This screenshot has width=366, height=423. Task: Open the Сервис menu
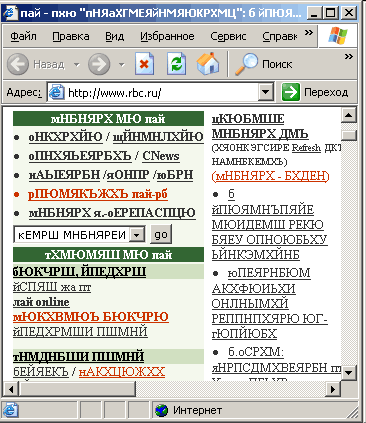tap(228, 36)
